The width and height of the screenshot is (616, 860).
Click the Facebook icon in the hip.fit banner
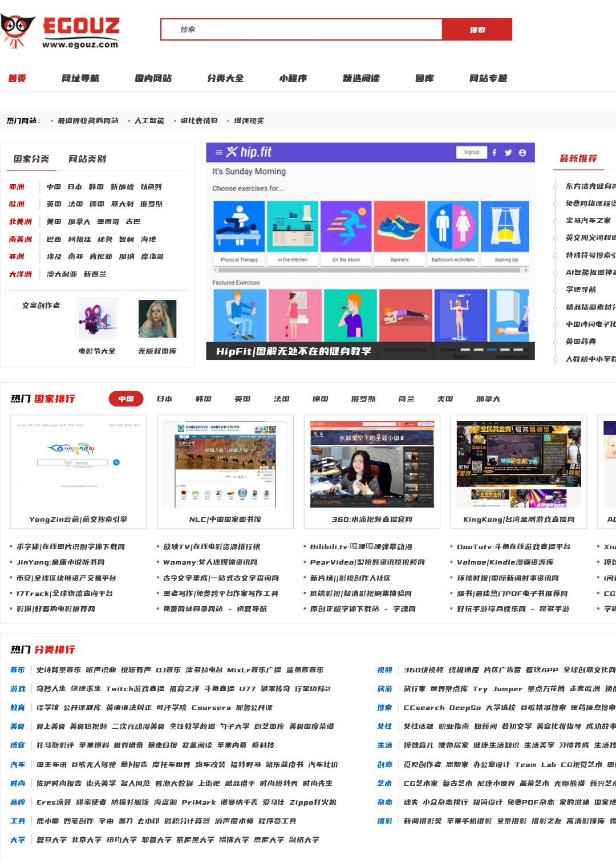[495, 152]
